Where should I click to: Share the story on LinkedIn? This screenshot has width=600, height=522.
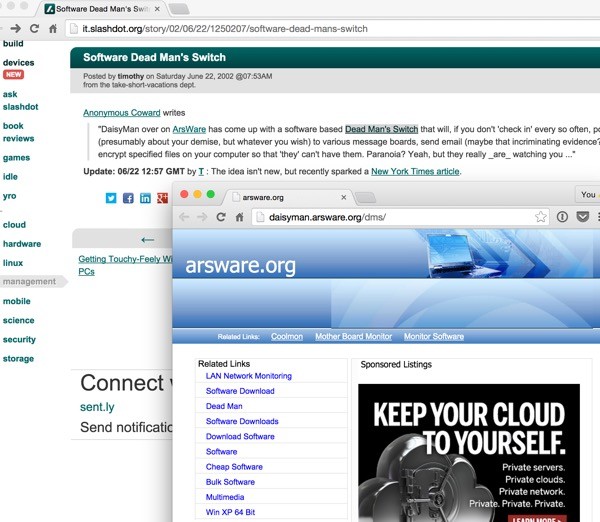(145, 198)
